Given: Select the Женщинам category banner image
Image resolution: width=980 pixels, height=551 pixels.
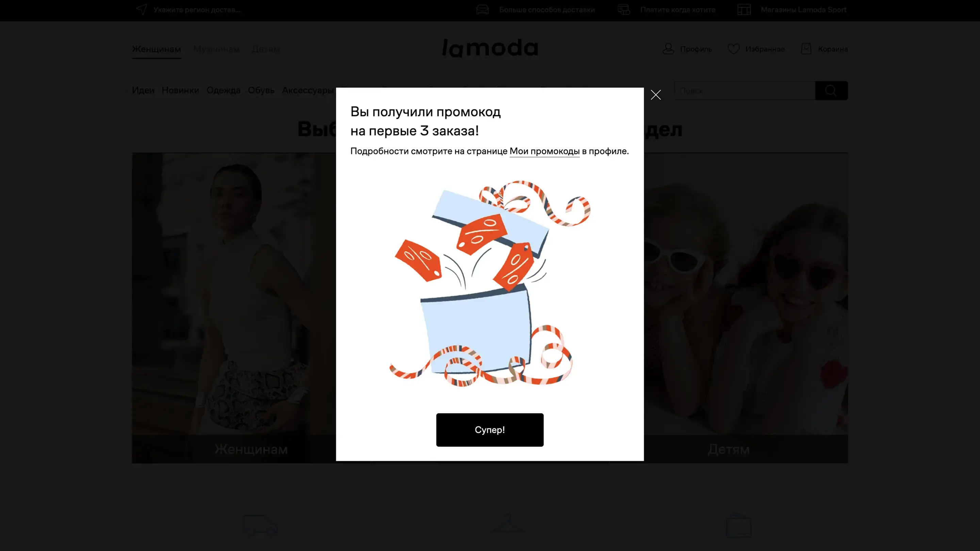Looking at the screenshot, I should click(x=234, y=308).
